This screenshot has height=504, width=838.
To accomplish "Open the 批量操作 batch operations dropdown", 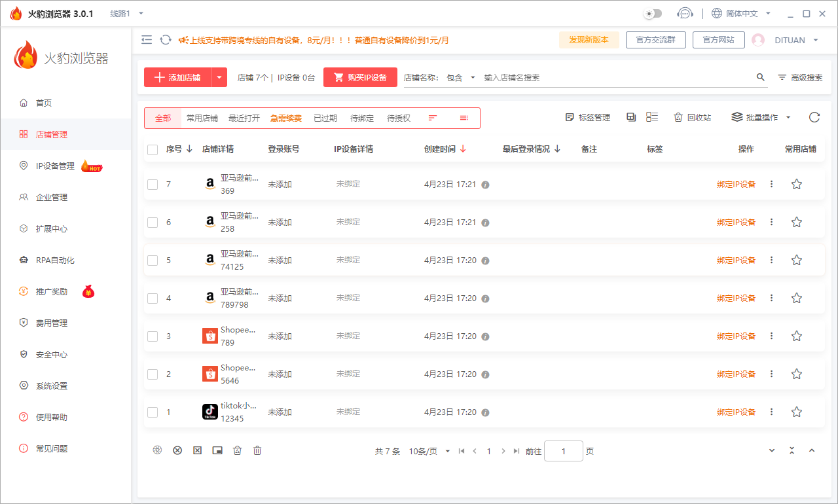I will click(x=759, y=117).
